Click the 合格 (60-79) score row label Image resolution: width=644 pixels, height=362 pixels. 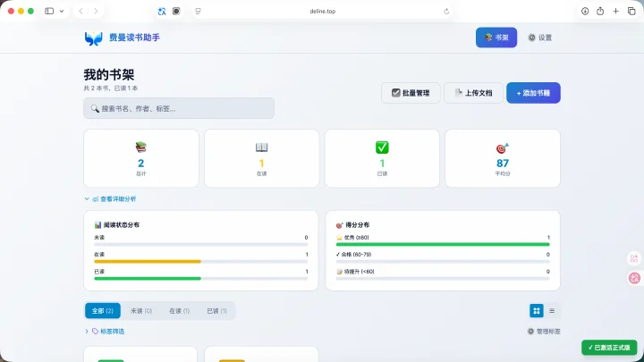(x=353, y=255)
